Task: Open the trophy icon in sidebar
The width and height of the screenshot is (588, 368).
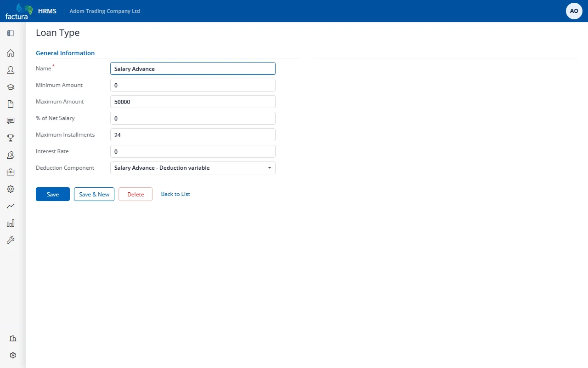Action: [x=11, y=138]
